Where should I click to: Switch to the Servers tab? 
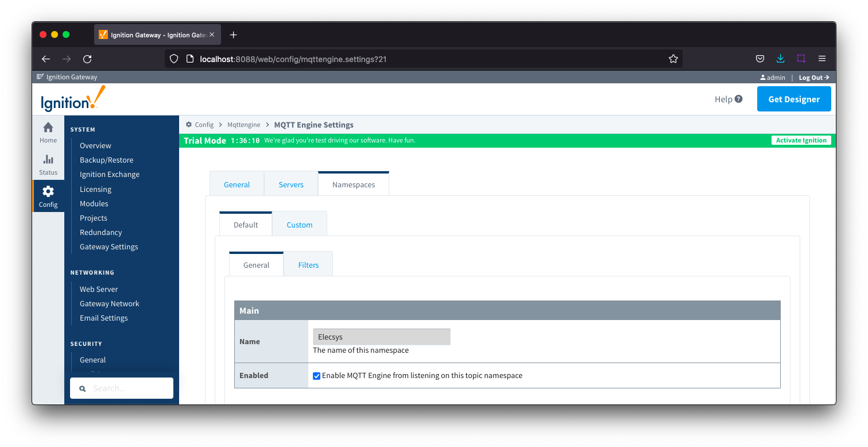tap(291, 184)
